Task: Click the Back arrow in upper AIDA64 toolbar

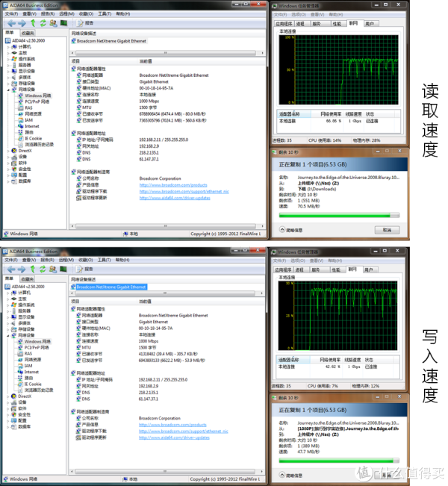Action: 10,23
